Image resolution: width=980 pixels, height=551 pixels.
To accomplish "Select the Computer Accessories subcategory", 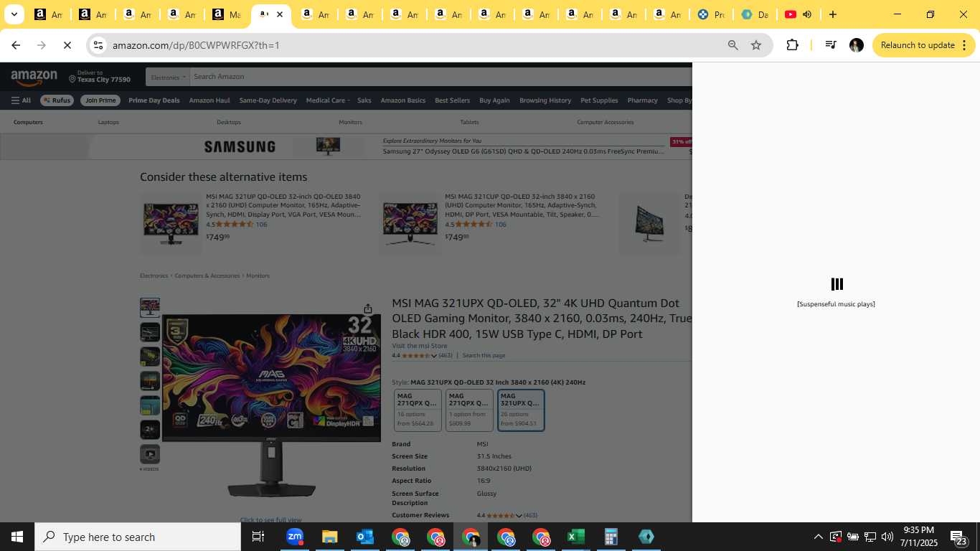I will [x=605, y=122].
